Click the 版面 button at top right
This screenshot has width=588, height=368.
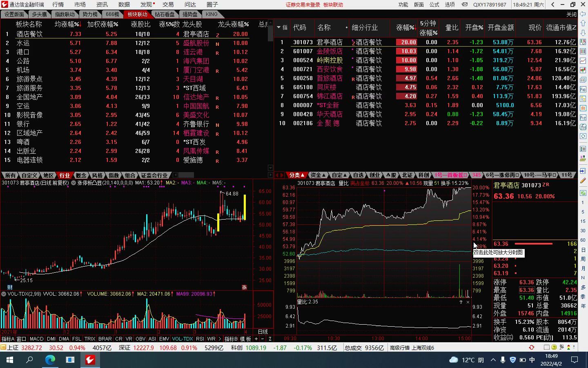pos(419,4)
